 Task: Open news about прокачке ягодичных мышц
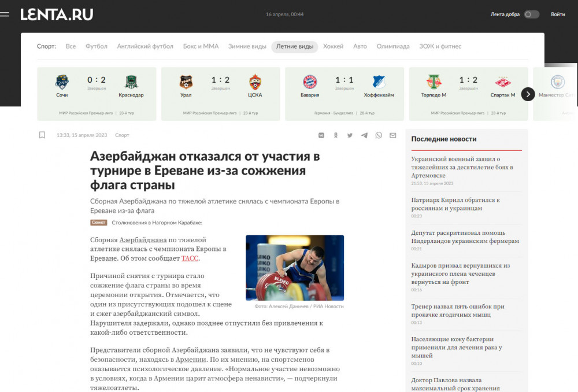(458, 311)
